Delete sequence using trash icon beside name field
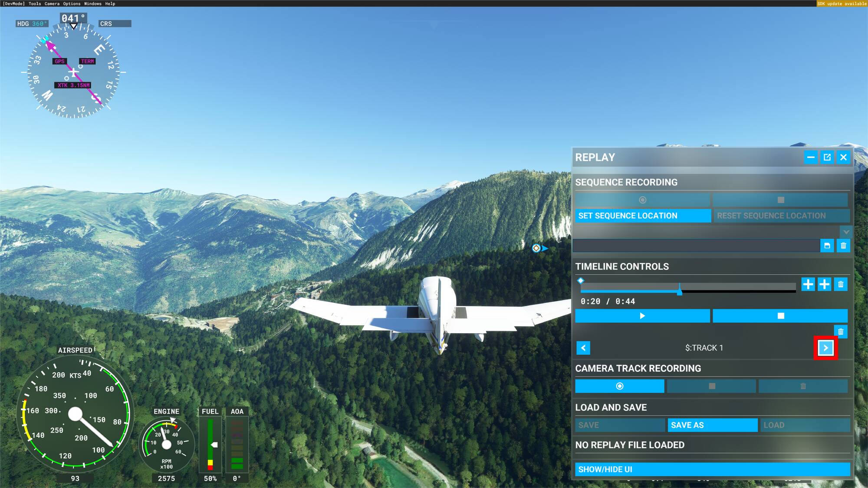 (x=843, y=246)
